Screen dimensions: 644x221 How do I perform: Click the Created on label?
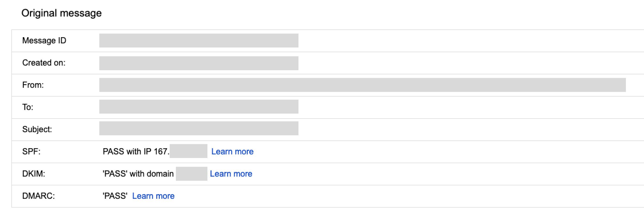click(x=44, y=63)
